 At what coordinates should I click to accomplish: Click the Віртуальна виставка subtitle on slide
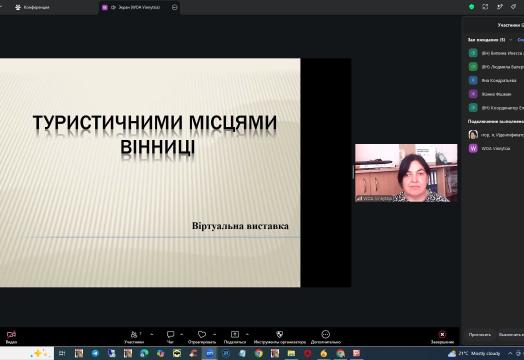[x=240, y=226]
